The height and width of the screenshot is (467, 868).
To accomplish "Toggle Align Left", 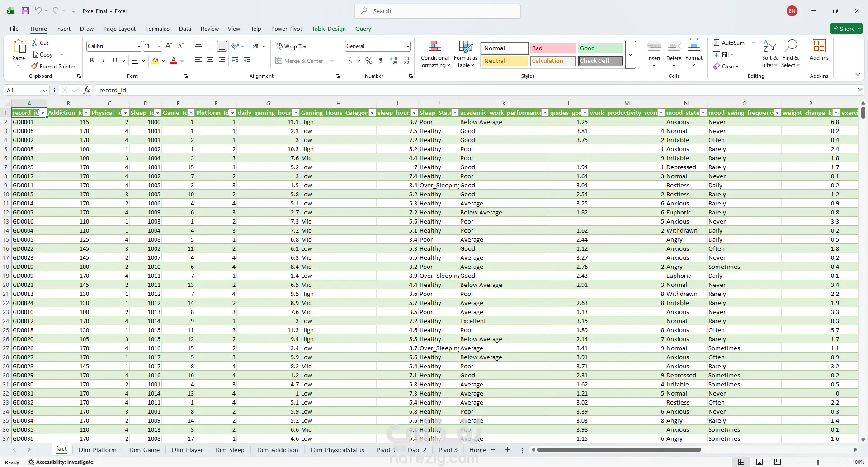I will point(198,60).
